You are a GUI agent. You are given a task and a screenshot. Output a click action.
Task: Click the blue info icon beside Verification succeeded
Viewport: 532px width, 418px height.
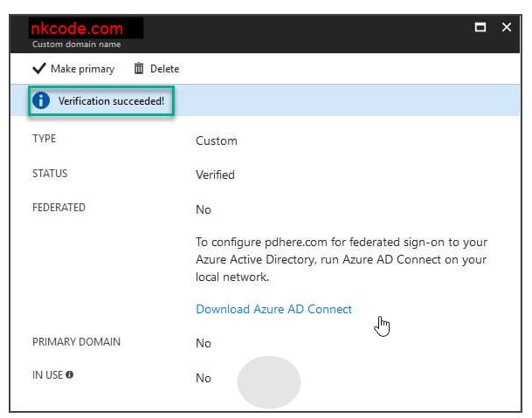pyautogui.click(x=41, y=100)
